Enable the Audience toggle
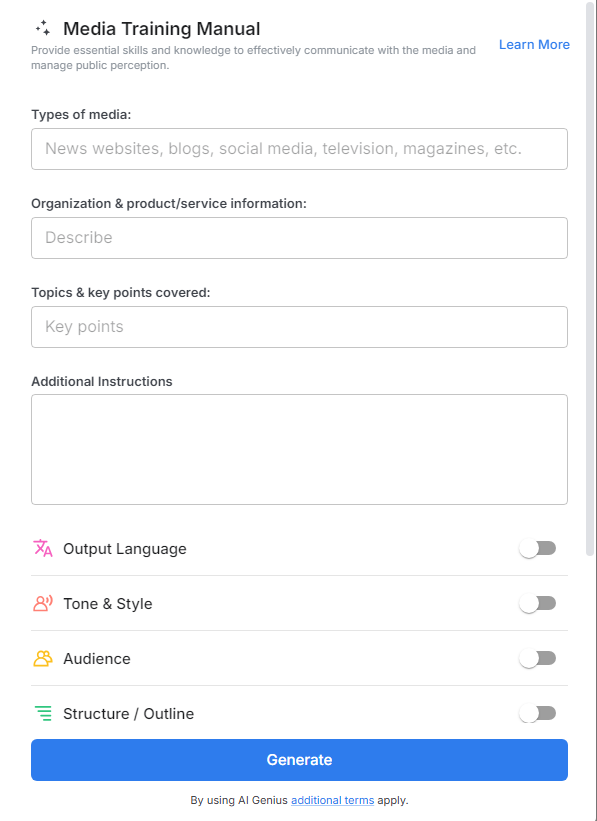This screenshot has width=597, height=821. coord(537,658)
